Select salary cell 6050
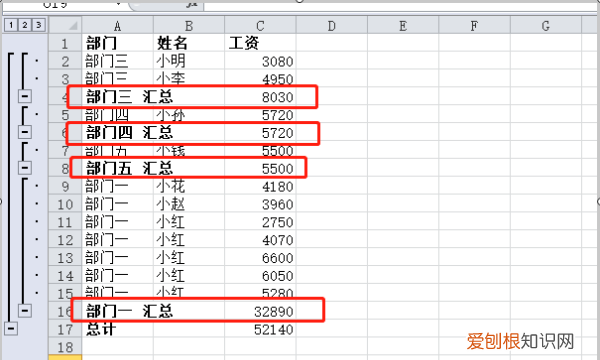This screenshot has height=360, width=600. tap(260, 276)
